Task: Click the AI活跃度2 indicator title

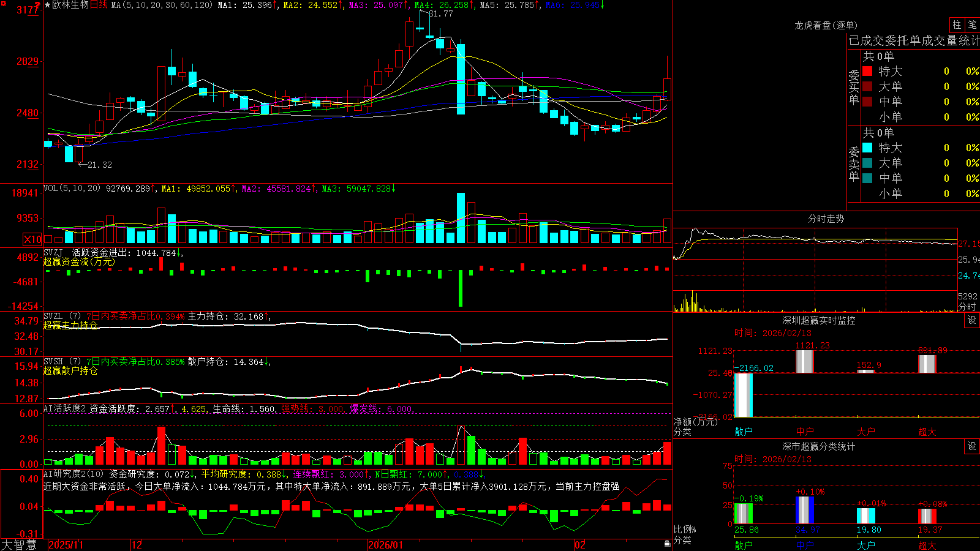Action: (65, 408)
